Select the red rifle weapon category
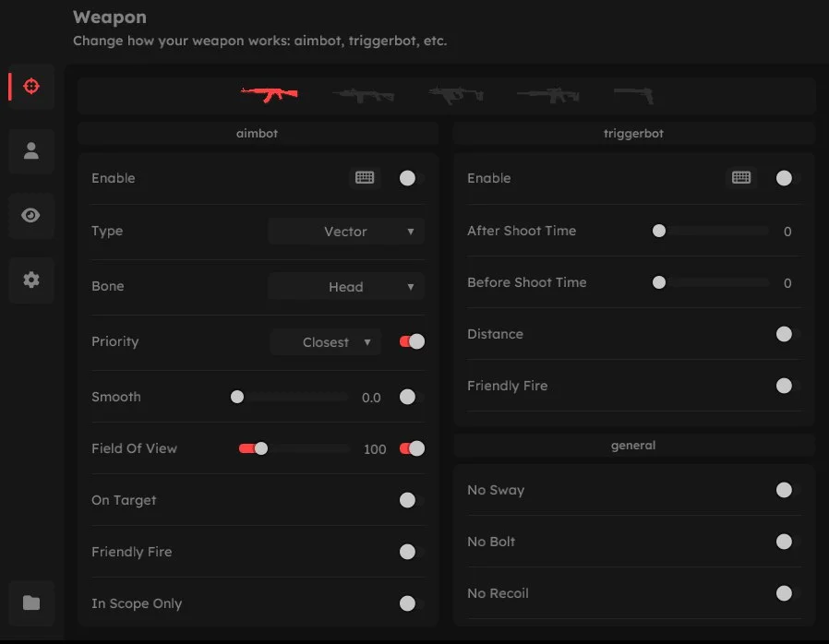Viewport: 829px width, 644px height. tap(269, 94)
